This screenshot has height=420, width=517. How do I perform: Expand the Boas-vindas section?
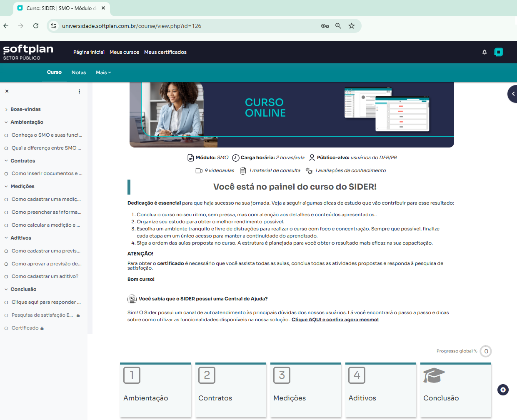pyautogui.click(x=6, y=110)
